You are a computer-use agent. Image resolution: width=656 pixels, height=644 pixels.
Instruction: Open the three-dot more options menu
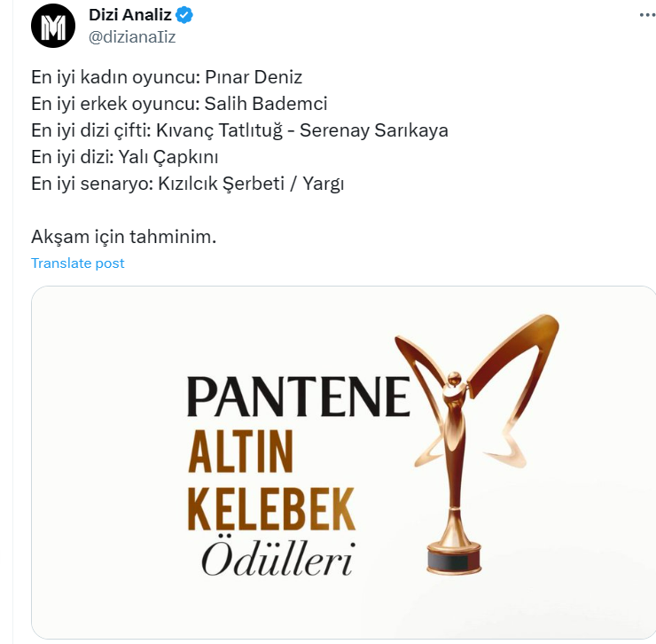tap(647, 15)
